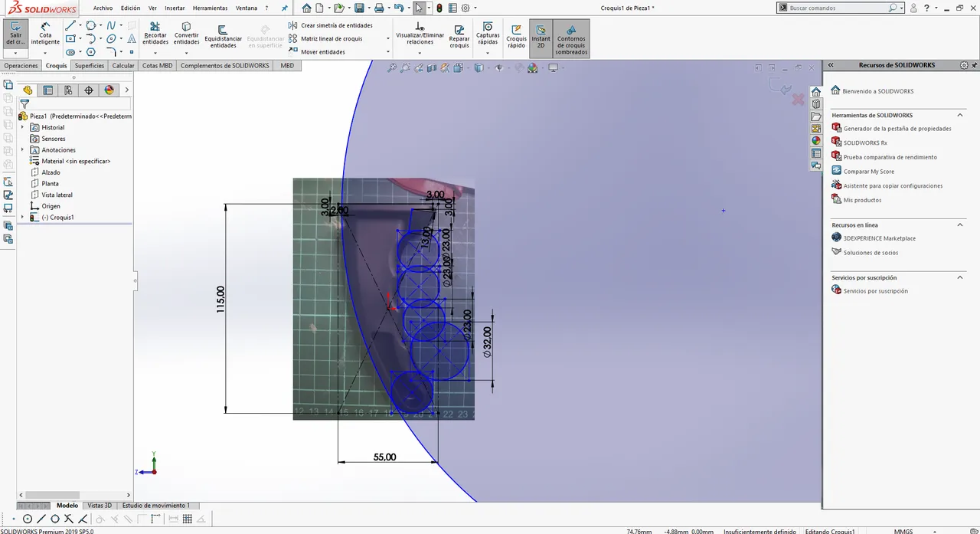This screenshot has width=980, height=534.
Task: Switch to the Operaciones tab
Action: pos(21,66)
